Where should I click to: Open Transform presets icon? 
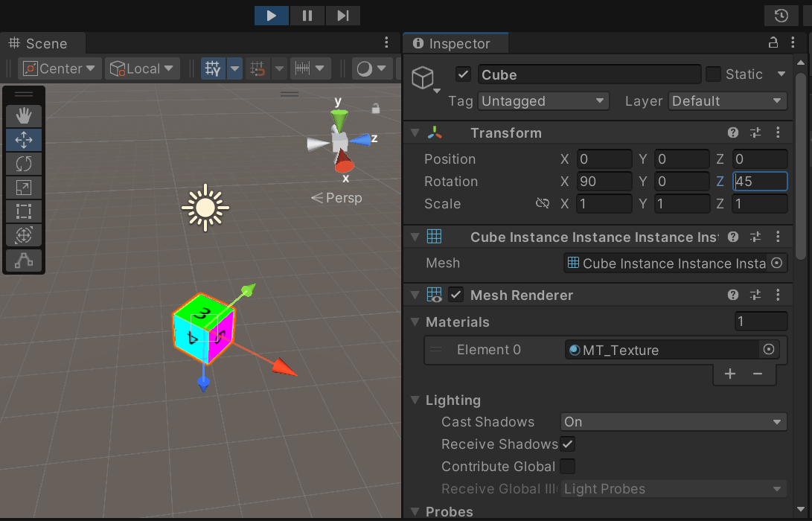click(x=755, y=132)
